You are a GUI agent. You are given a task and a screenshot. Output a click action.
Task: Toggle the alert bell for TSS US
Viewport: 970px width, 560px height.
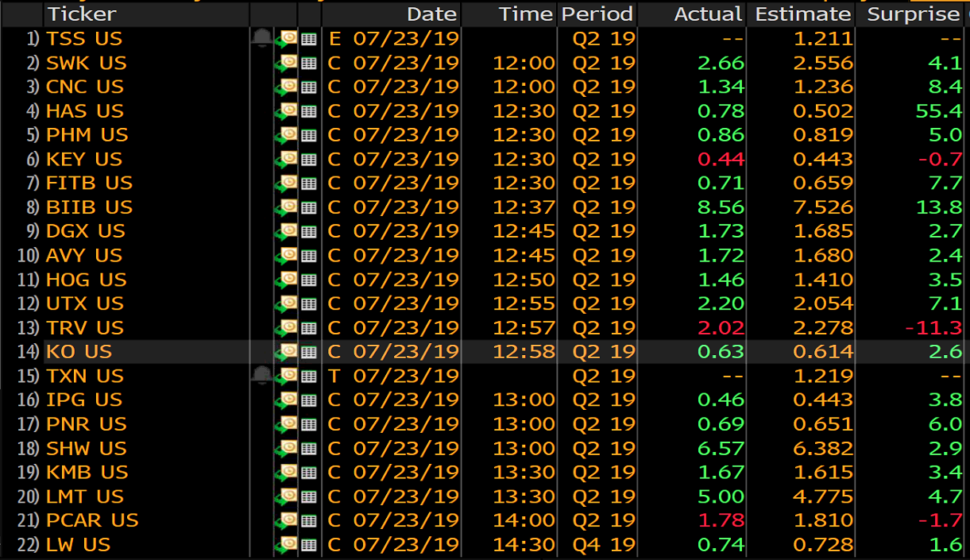point(262,38)
